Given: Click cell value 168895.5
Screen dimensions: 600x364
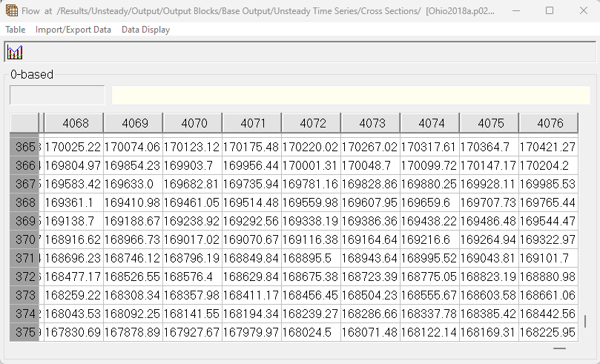Looking at the screenshot, I should (310, 258).
